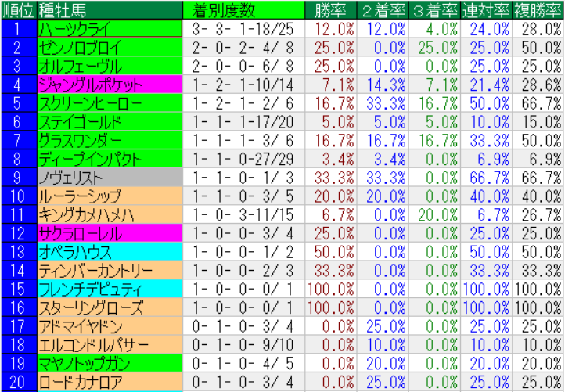Click the 2着率 column header
The width and height of the screenshot is (565, 392).
point(383,9)
